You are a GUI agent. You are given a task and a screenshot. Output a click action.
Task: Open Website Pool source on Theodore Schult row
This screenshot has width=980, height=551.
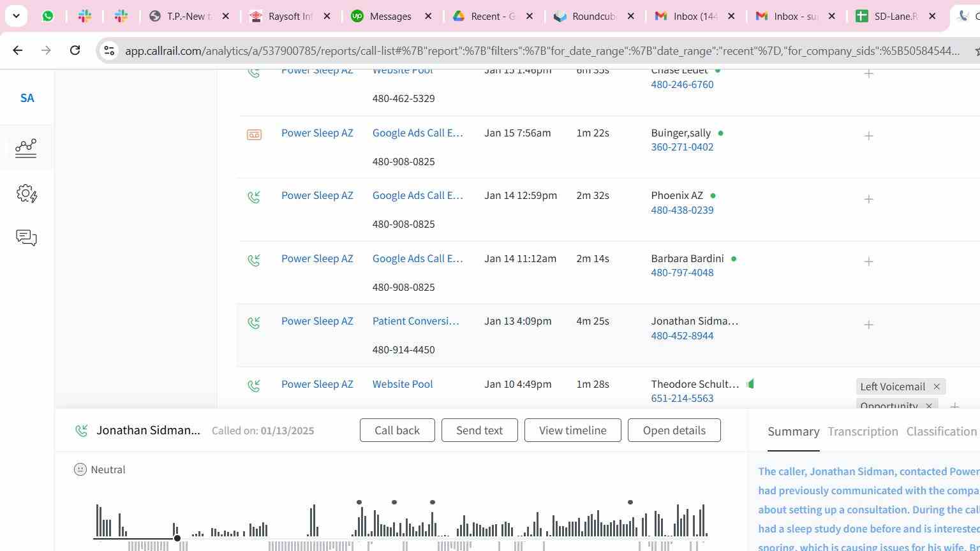(403, 384)
